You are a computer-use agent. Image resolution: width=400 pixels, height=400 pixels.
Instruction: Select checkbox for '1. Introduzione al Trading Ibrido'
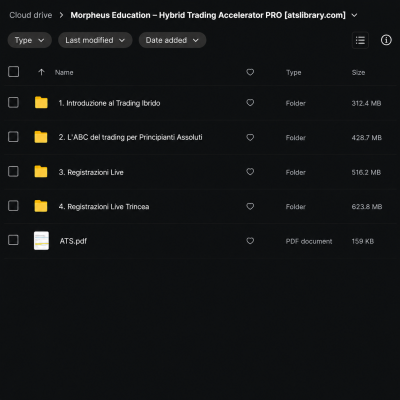pyautogui.click(x=13, y=103)
